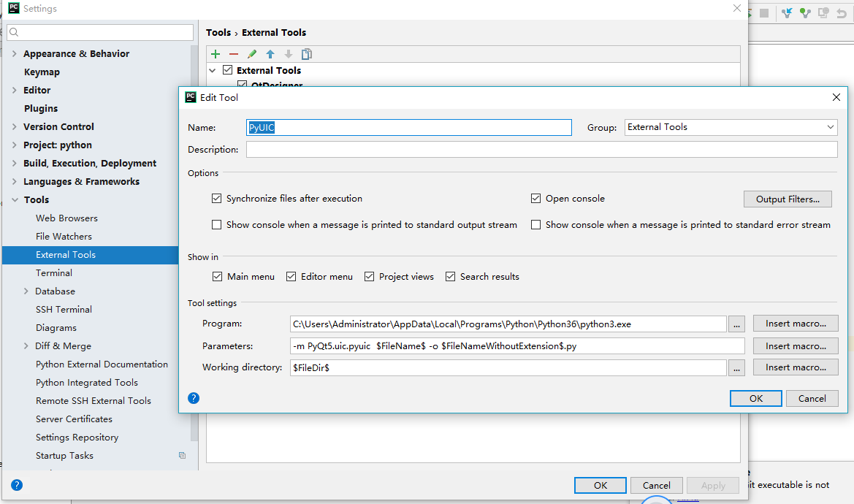
Task: Click the settings search box
Action: pos(100,32)
